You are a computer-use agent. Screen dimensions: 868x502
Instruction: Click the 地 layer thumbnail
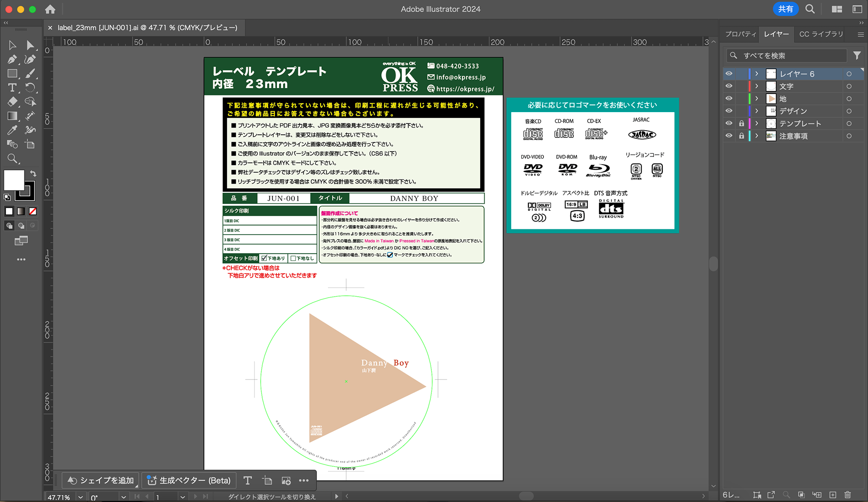(x=771, y=99)
